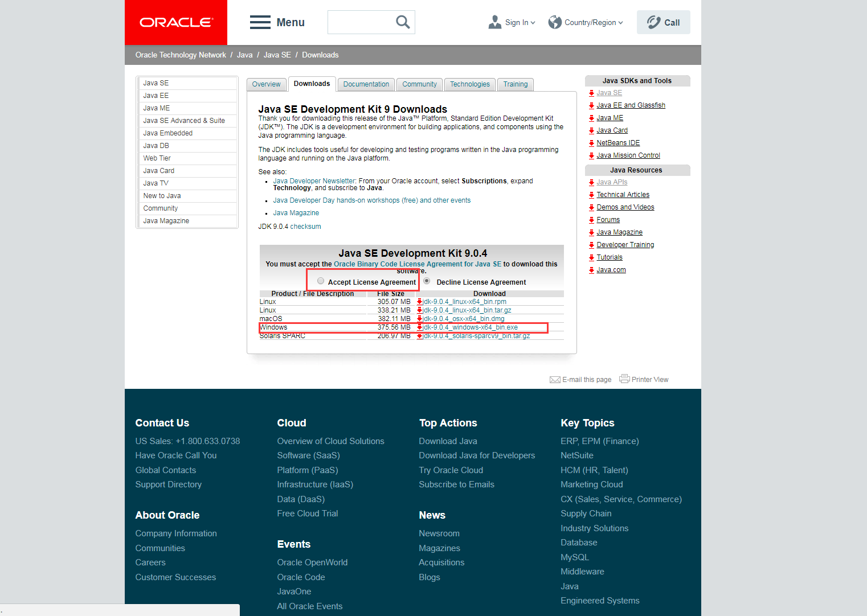The height and width of the screenshot is (616, 867).
Task: Click download arrow icon beside Demos and Videos
Action: (592, 208)
